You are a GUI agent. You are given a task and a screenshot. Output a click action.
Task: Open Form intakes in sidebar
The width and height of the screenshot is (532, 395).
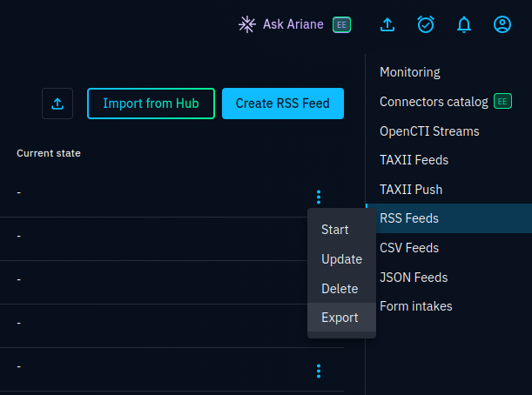[x=415, y=306]
